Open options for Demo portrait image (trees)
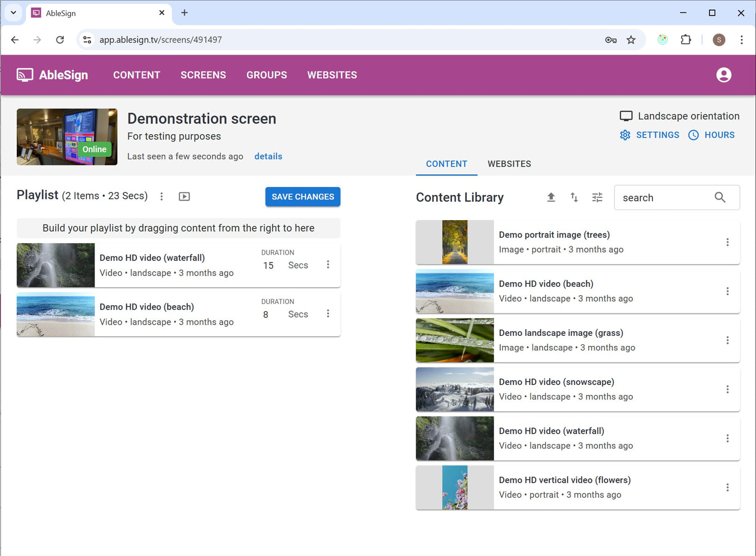756x556 pixels. click(727, 242)
